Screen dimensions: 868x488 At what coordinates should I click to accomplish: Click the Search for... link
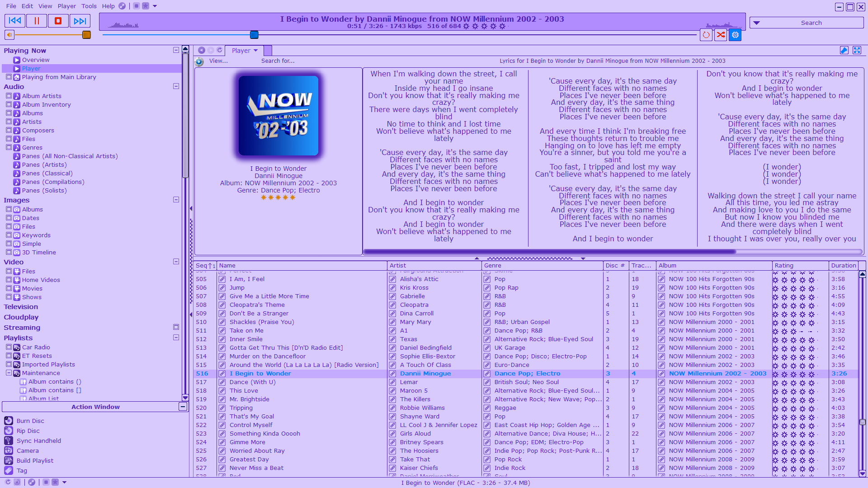278,61
